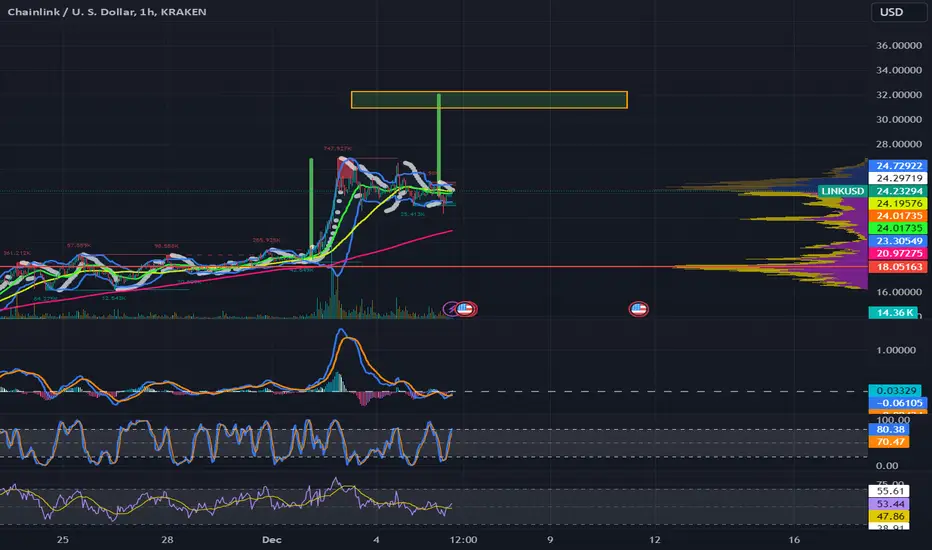Click the 36.00000 price axis tick
This screenshot has width=932, height=550.
(899, 45)
